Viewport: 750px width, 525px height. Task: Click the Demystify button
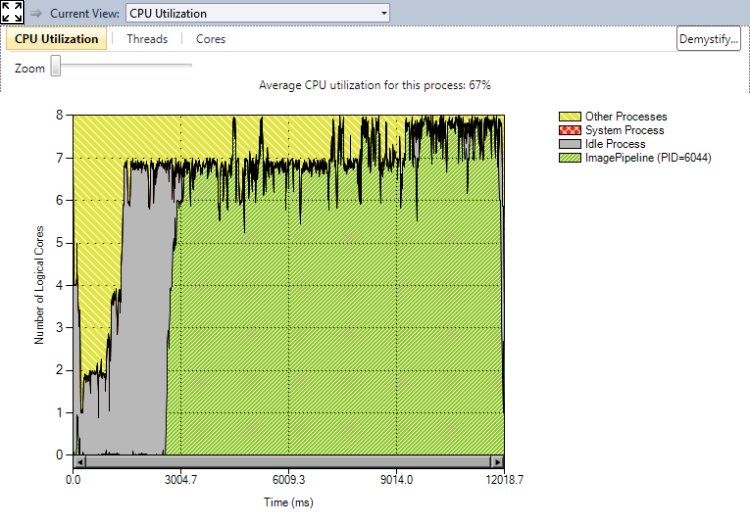708,39
